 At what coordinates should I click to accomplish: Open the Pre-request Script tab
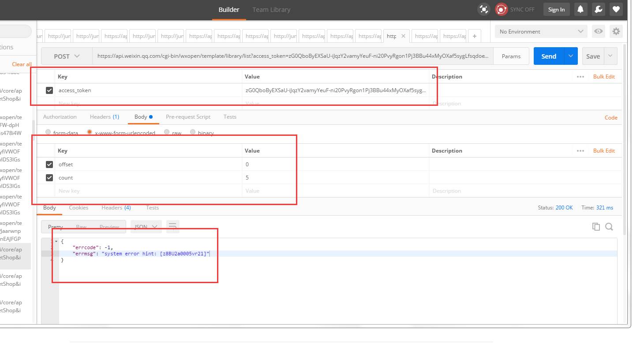click(188, 117)
